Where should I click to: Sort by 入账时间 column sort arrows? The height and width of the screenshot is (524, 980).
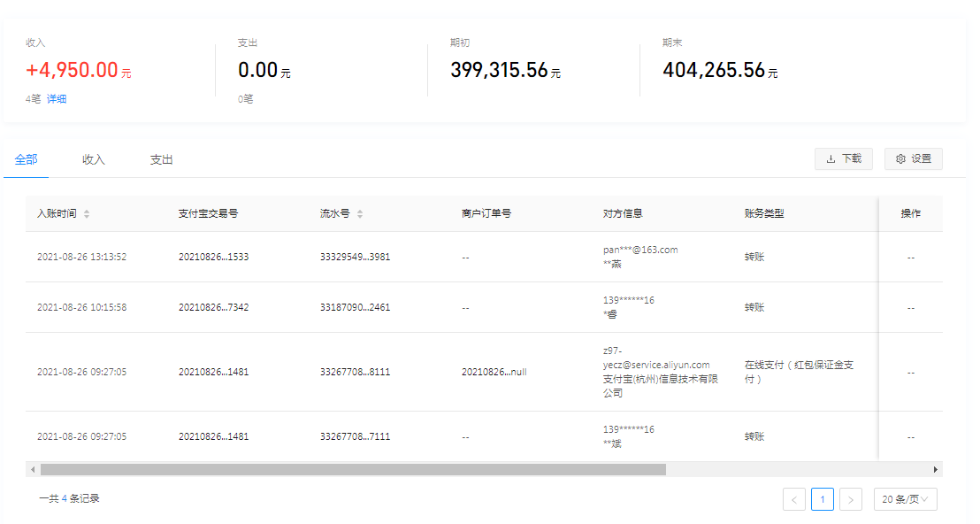click(x=87, y=214)
